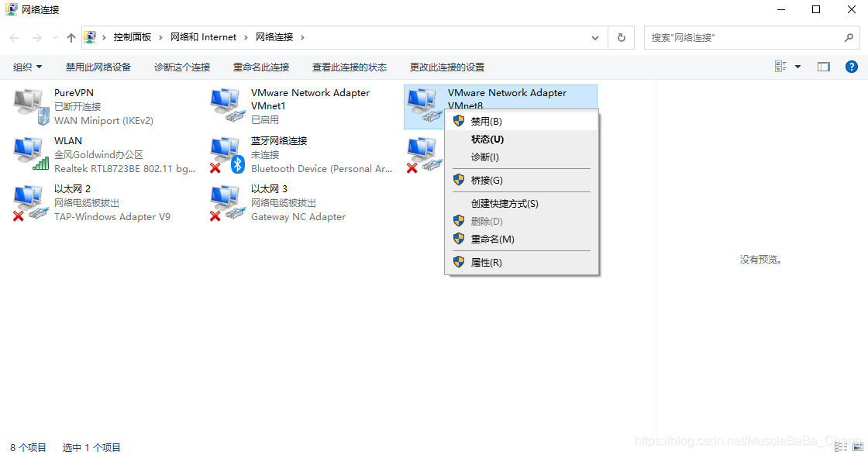Select the WLAN connection icon

point(31,154)
